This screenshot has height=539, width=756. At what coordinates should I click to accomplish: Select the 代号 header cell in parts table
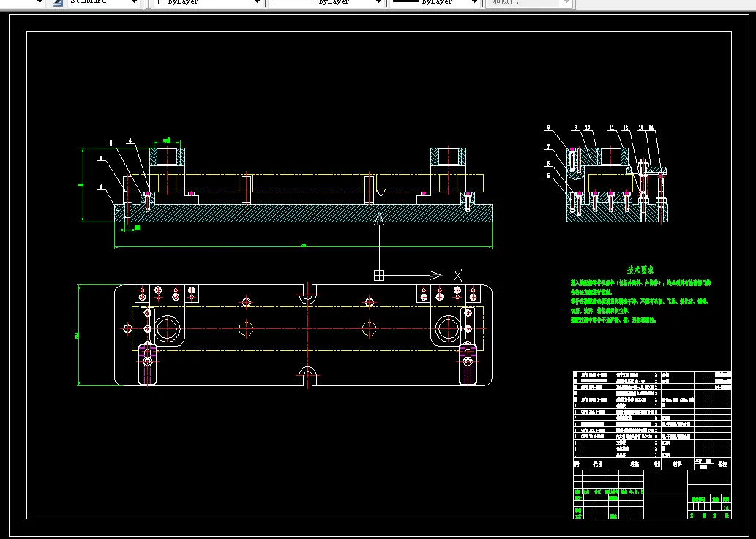(x=597, y=464)
